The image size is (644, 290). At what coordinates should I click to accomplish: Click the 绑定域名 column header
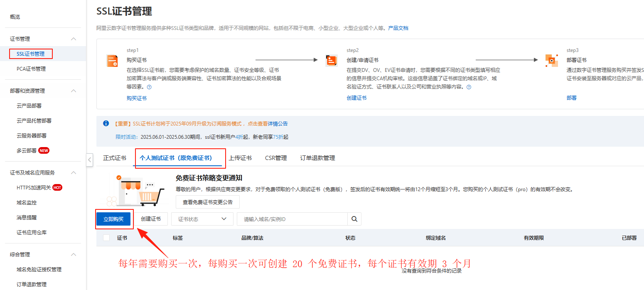click(x=435, y=238)
